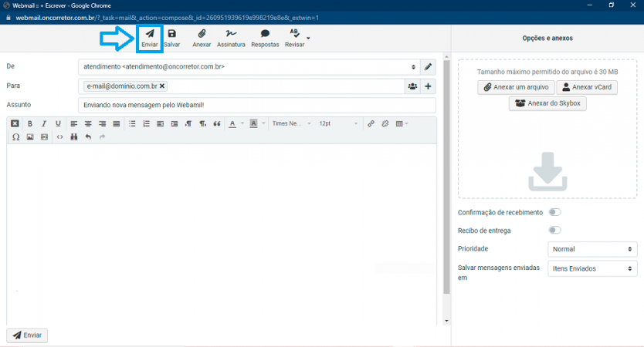This screenshot has width=644, height=347.
Task: Click the Enviar paper plane toolbar icon
Action: pos(150,38)
